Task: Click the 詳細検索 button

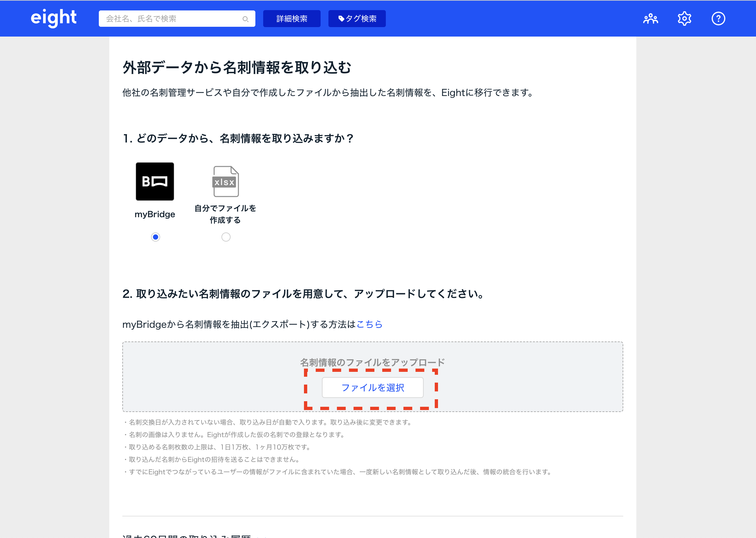Action: pos(292,19)
